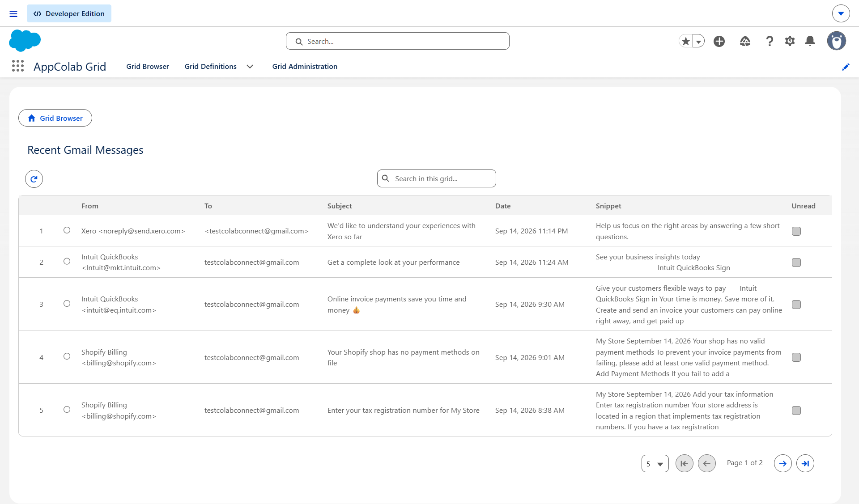Image resolution: width=859 pixels, height=504 pixels.
Task: Select the radio button for row 3
Action: 67,304
